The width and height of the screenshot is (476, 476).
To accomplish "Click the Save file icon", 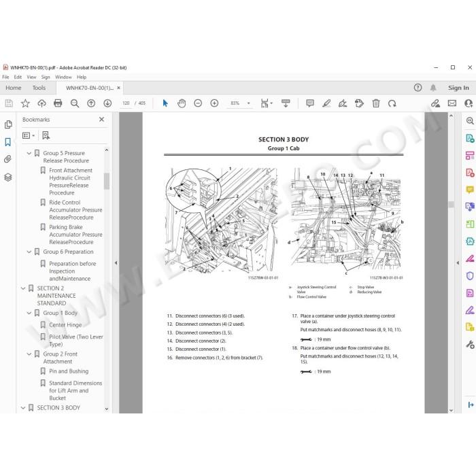I will pos(9,103).
